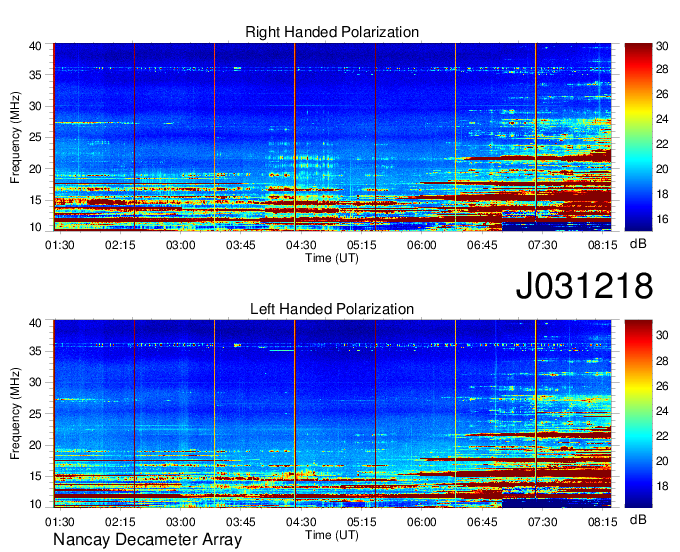Select 35 MHz tick on left-handed frequency axis
The image size is (680, 552).
point(35,351)
